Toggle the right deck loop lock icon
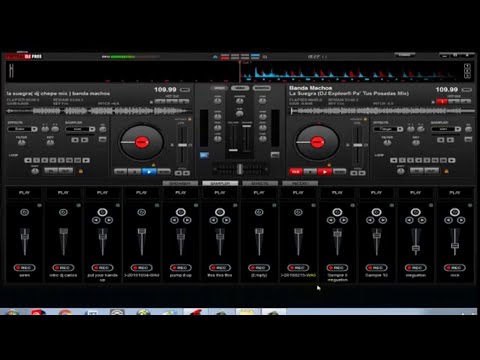The image size is (480, 360). 446,171
